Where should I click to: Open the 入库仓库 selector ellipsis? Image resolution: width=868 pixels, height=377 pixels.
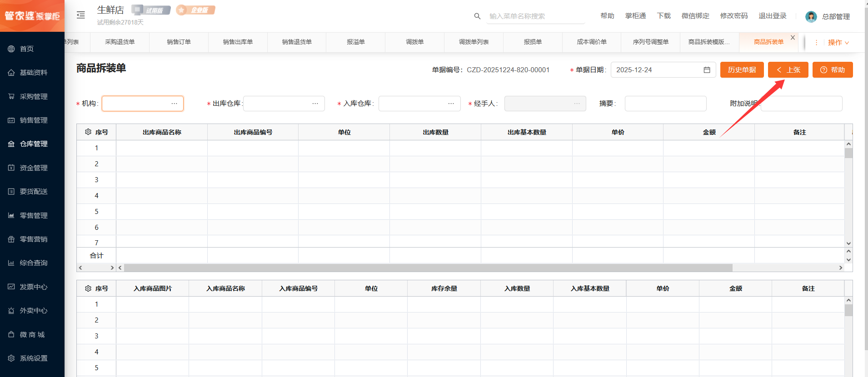(x=451, y=104)
